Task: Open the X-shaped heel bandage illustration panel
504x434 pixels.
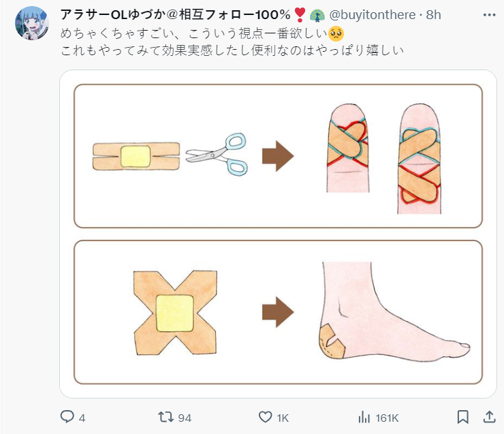Action: (x=278, y=311)
